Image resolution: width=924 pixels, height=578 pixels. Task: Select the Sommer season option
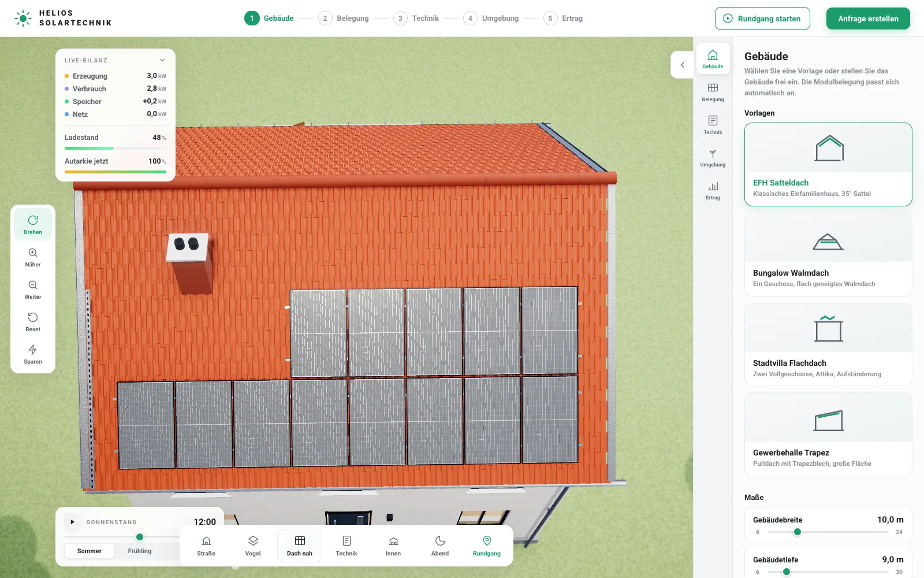click(x=90, y=551)
